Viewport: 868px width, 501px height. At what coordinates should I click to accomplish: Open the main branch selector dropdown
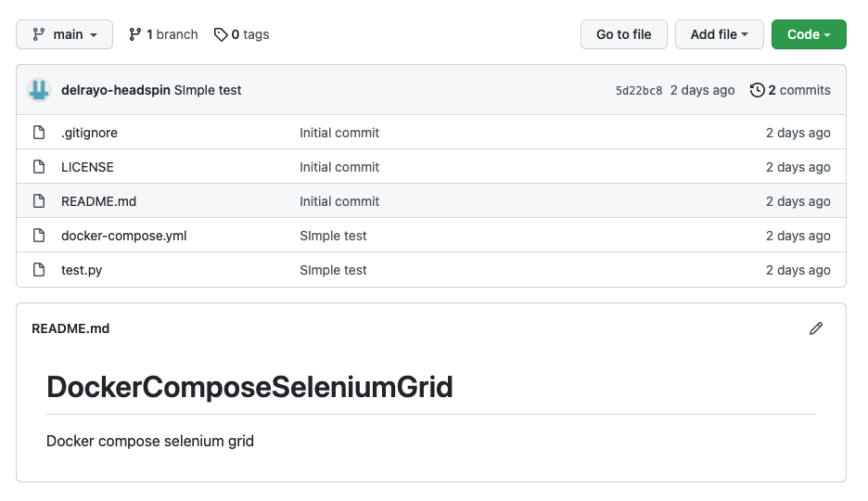[64, 34]
